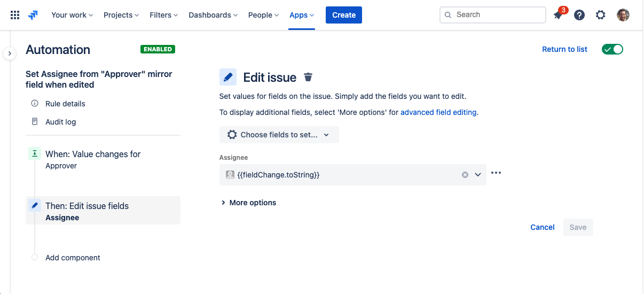Viewport: 644px width, 294px height.
Task: Open the notifications bell
Action: coord(558,15)
